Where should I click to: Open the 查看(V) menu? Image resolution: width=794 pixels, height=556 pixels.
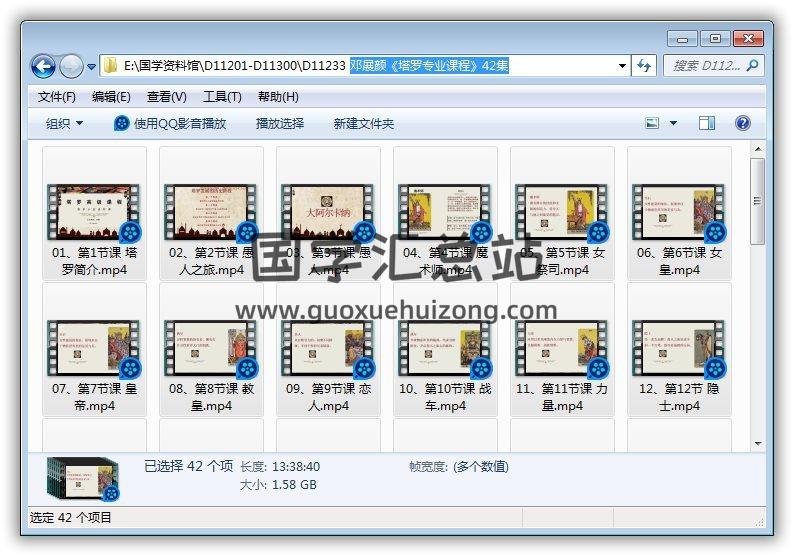tap(167, 97)
